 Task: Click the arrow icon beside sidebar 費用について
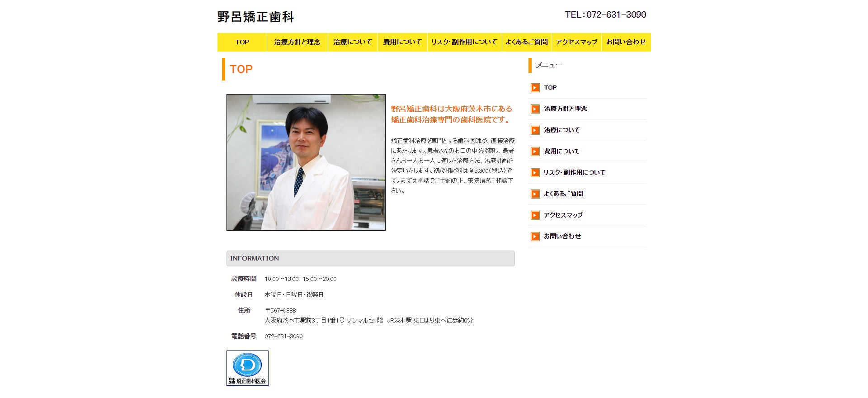(535, 152)
